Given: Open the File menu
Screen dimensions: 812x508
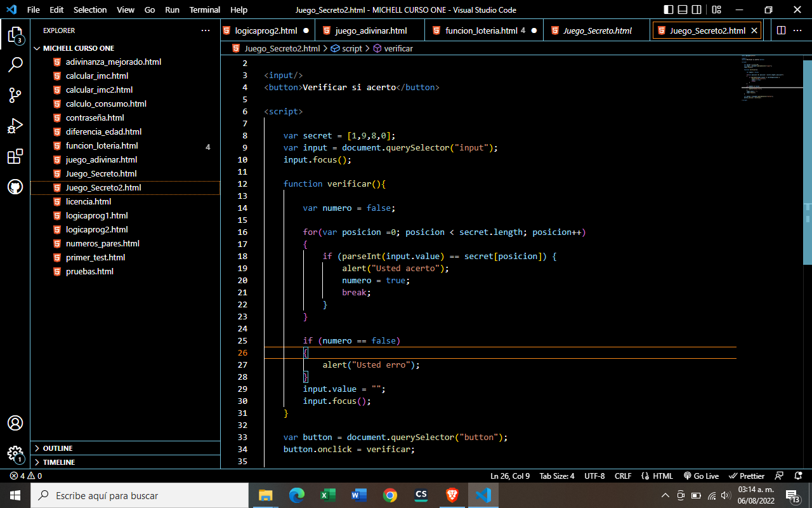Looking at the screenshot, I should [34, 10].
